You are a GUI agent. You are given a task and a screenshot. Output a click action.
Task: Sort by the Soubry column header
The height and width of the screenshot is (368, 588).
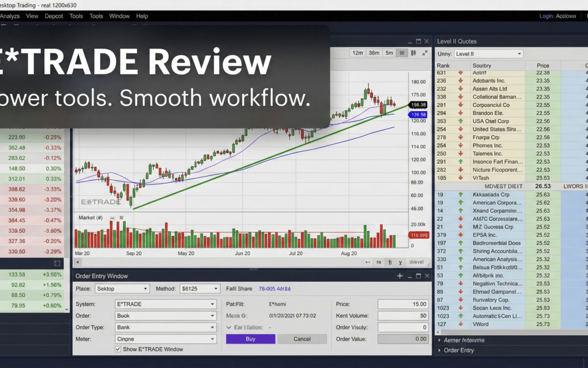(482, 65)
